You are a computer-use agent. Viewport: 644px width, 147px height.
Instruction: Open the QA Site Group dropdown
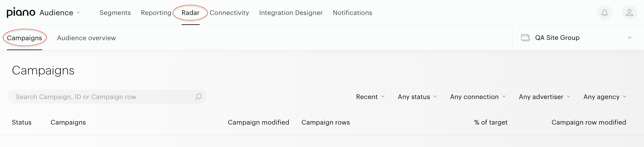pos(578,38)
